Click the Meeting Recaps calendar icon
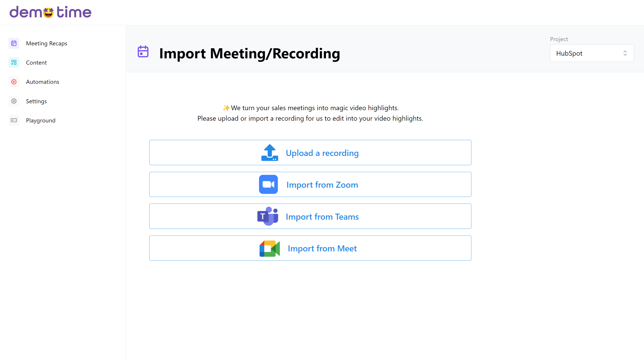 click(14, 43)
